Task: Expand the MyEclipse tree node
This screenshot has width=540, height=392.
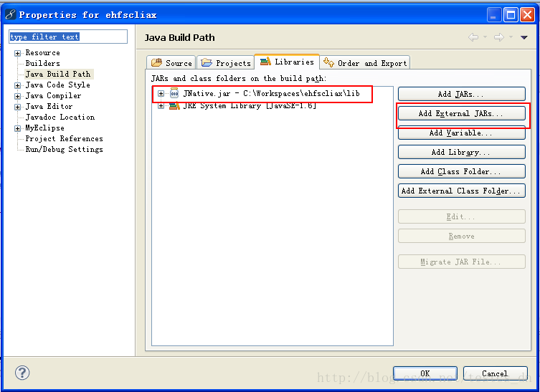Action: coord(17,128)
